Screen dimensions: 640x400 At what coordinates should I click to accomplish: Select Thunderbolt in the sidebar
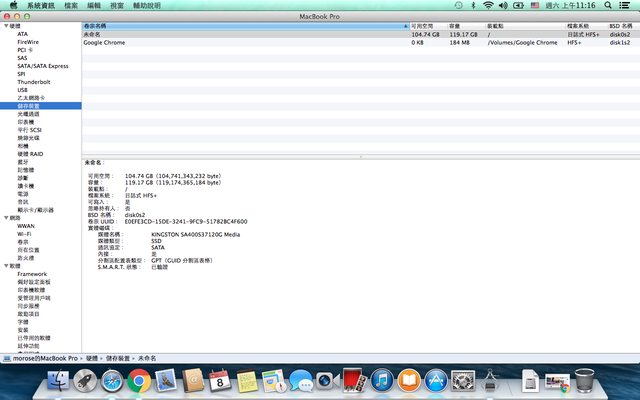coord(35,81)
